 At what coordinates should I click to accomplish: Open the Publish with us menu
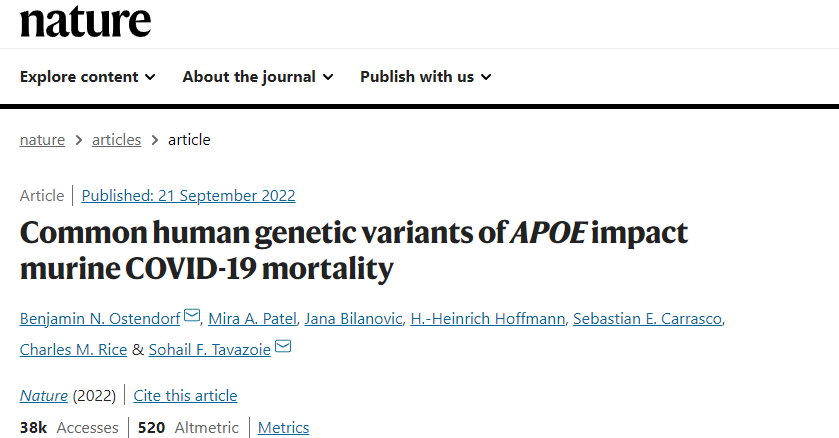425,77
